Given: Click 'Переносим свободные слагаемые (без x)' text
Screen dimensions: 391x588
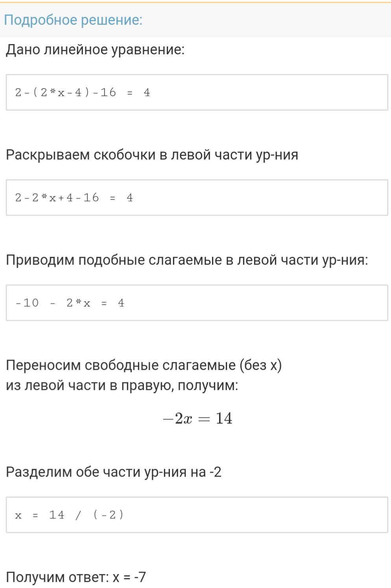Looking at the screenshot, I should point(144,365).
